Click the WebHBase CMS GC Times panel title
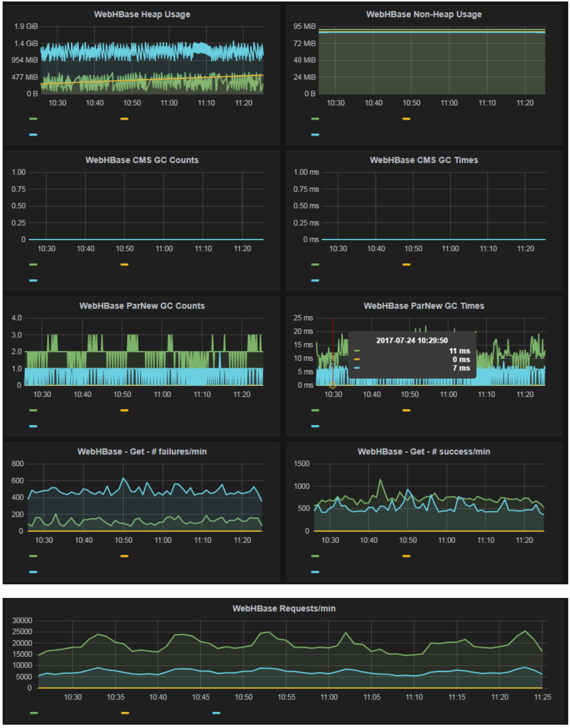The width and height of the screenshot is (570, 728). pyautogui.click(x=423, y=160)
